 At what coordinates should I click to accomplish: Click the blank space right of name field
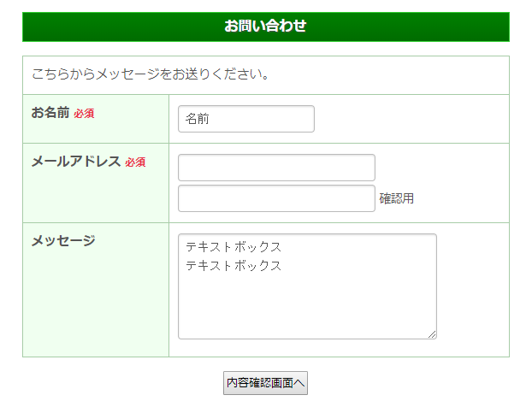pyautogui.click(x=411, y=119)
